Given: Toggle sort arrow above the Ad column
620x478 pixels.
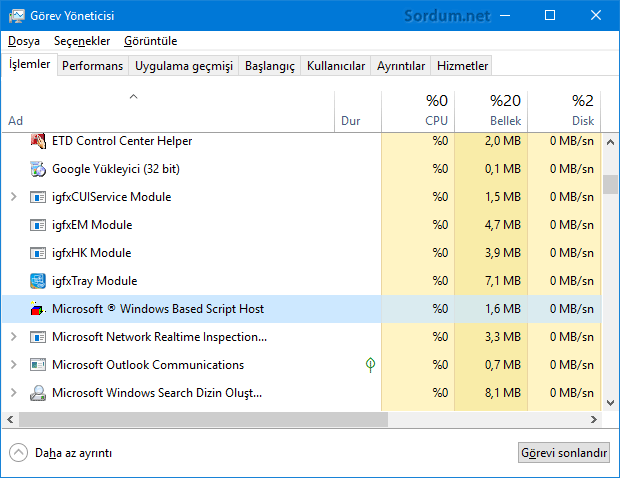Looking at the screenshot, I should 134,96.
